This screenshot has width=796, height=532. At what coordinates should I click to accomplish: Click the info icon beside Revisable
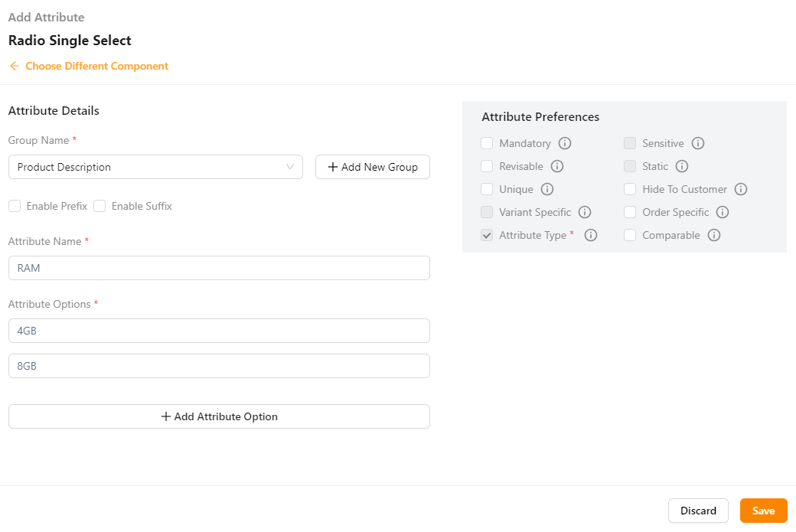tap(557, 166)
